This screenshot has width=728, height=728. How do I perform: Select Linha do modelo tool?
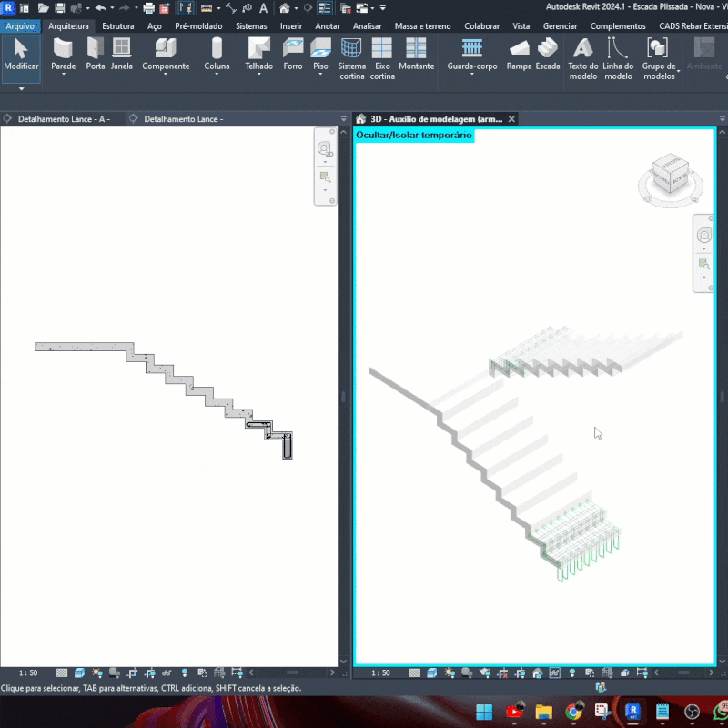(618, 58)
